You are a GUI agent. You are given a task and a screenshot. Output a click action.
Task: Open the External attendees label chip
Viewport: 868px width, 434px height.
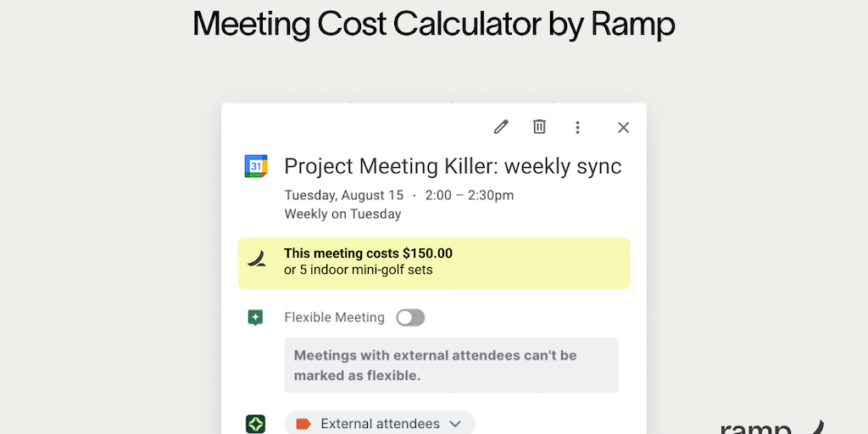pyautogui.click(x=380, y=423)
